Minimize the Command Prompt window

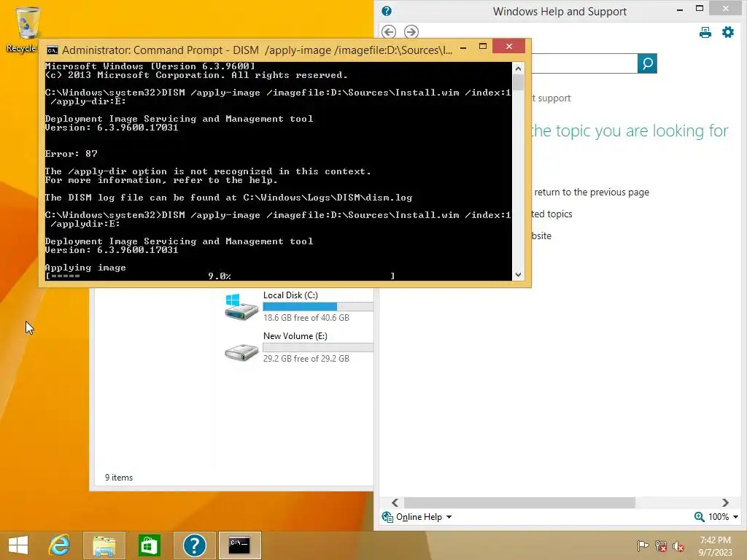coord(463,47)
